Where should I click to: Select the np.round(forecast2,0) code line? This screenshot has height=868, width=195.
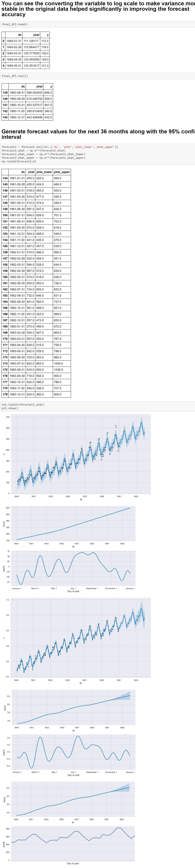(19, 161)
